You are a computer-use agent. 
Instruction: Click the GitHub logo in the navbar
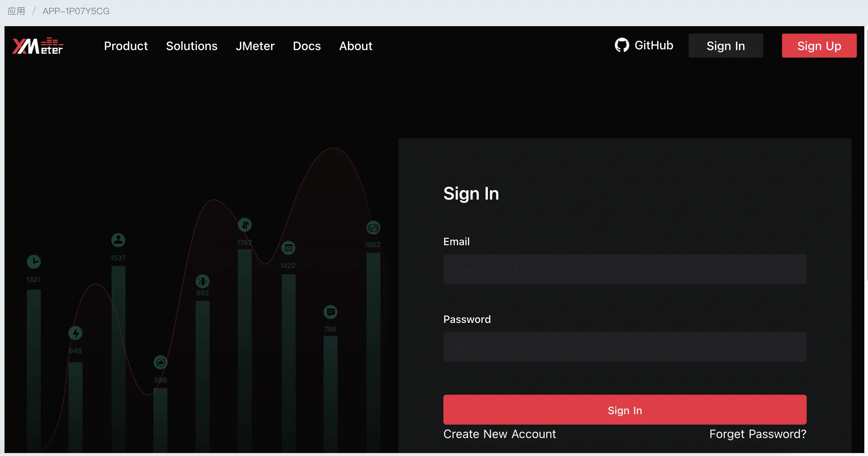(x=621, y=45)
